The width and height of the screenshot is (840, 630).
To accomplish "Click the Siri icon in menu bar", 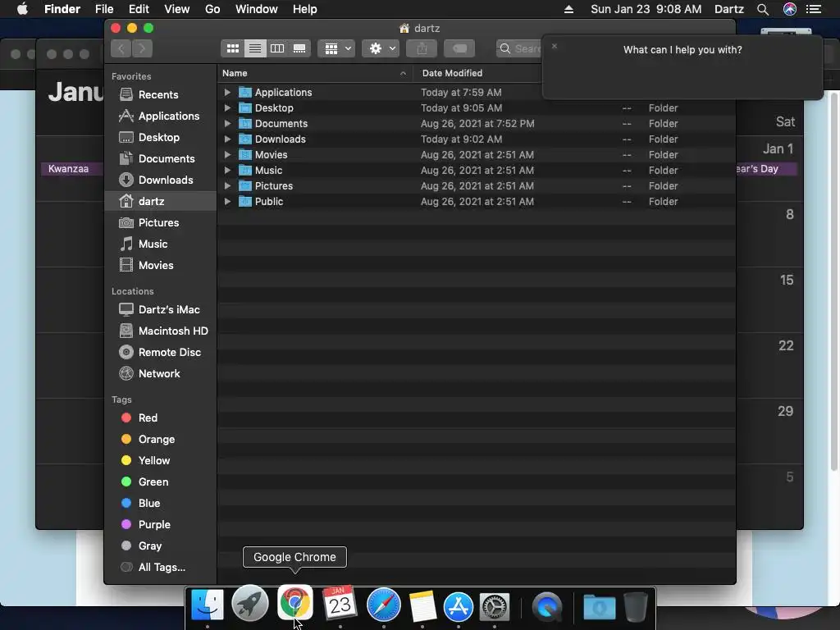I will [790, 9].
